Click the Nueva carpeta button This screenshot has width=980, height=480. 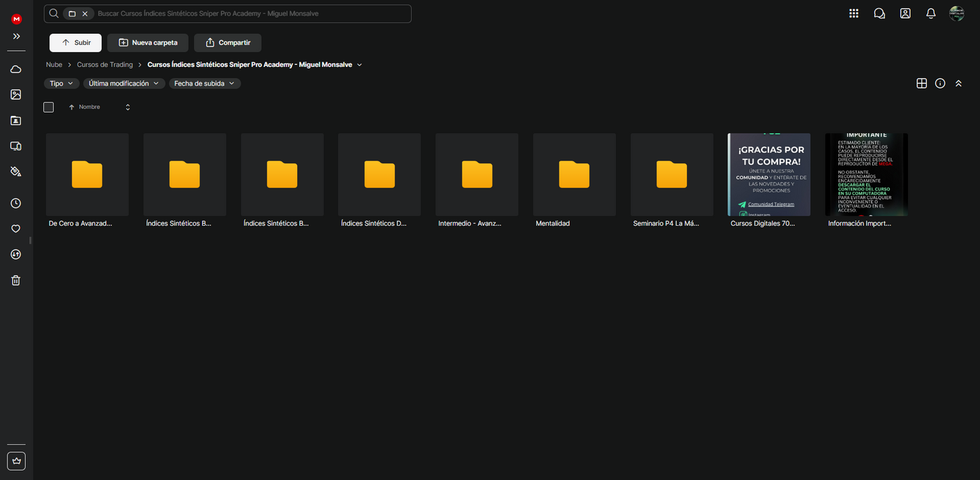(148, 43)
